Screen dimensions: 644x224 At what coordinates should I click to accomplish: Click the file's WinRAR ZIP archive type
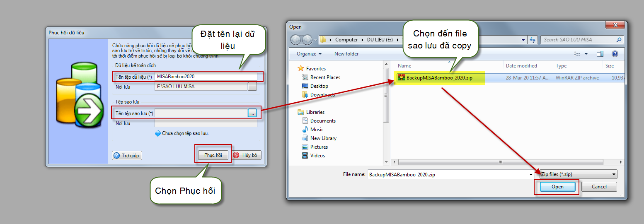(x=577, y=78)
